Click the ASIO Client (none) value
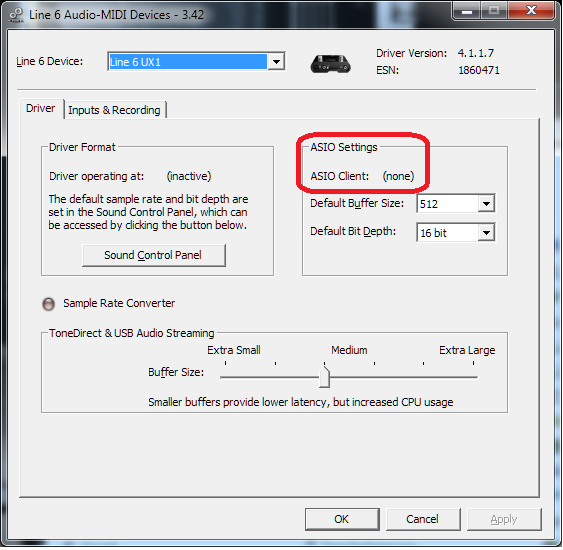563x550 pixels. (398, 176)
